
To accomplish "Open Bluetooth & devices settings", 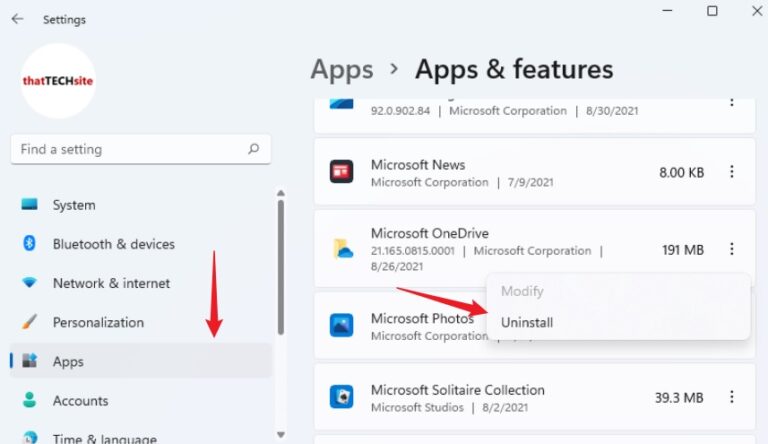I will 141,244.
